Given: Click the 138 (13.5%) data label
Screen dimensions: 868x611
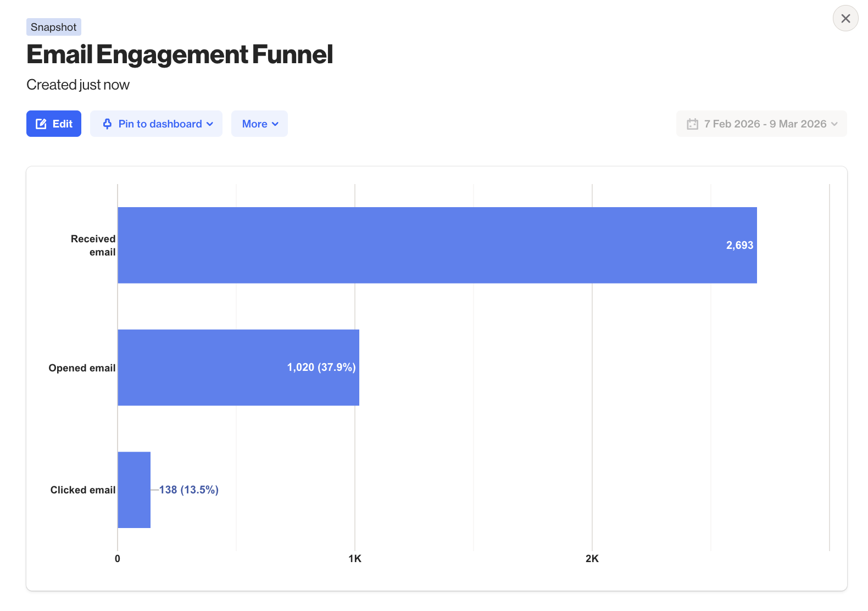Looking at the screenshot, I should (188, 490).
